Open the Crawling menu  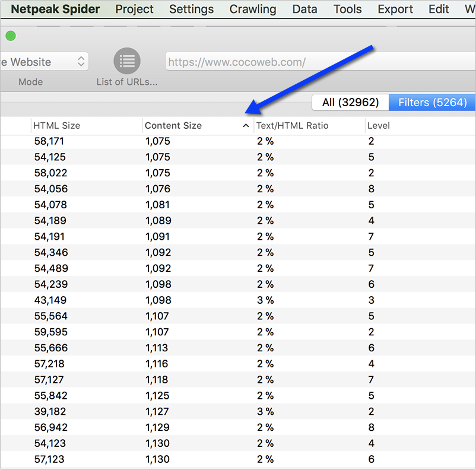(253, 9)
